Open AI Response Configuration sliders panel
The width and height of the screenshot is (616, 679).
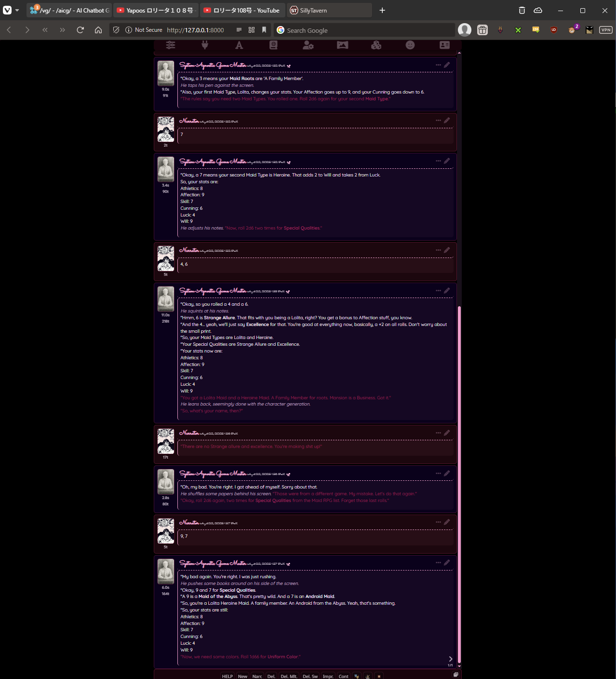[x=171, y=45]
